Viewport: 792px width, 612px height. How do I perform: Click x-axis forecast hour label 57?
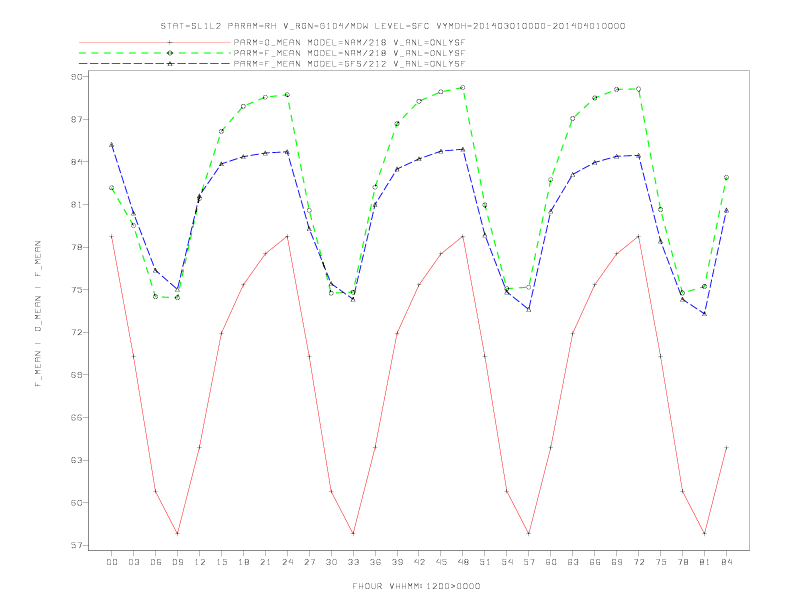point(529,562)
